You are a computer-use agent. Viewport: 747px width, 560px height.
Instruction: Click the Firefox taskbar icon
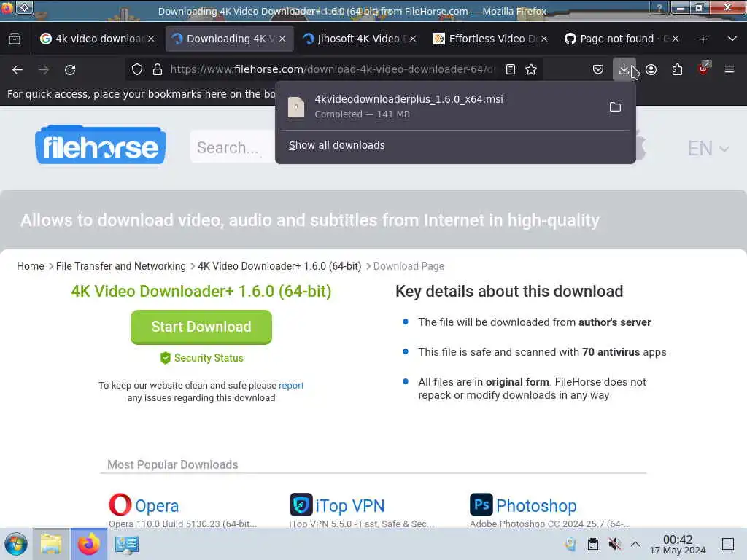(x=88, y=544)
